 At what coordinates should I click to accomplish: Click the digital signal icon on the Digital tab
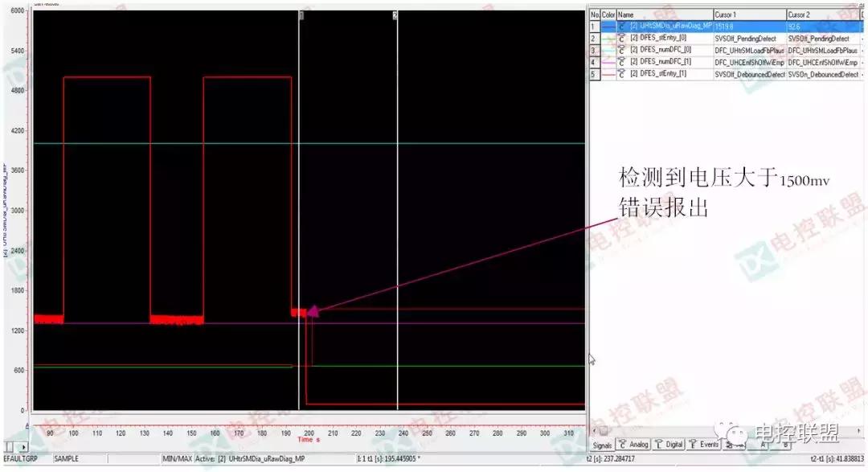(x=658, y=444)
